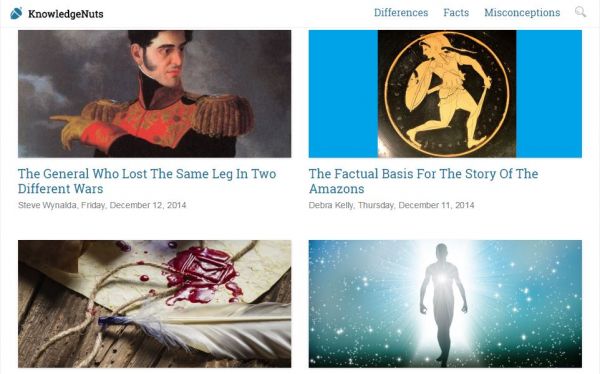Click the starry background right of the silhouette
Viewport: 600px width, 374px height.
(x=528, y=302)
